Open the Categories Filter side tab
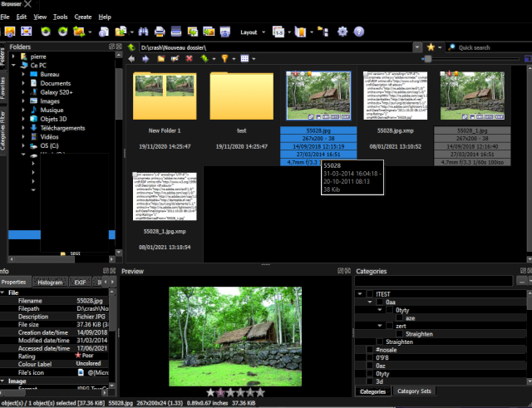This screenshot has width=532, height=408. 2,130
